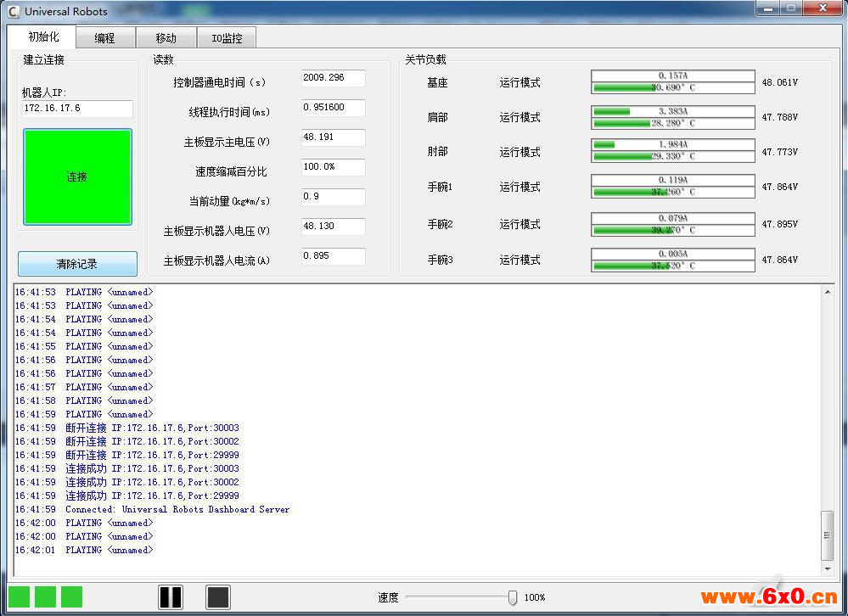The image size is (848, 616).
Task: Click the 机器人IP input field
Action: point(77,108)
